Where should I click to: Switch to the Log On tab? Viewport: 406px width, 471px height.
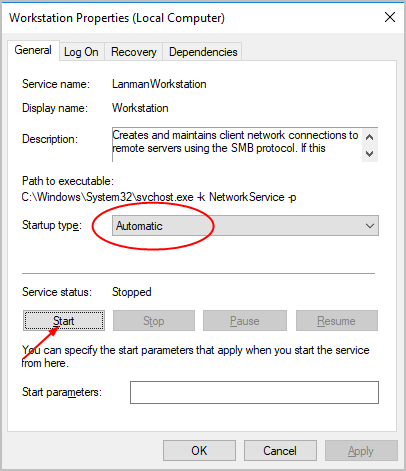point(81,52)
